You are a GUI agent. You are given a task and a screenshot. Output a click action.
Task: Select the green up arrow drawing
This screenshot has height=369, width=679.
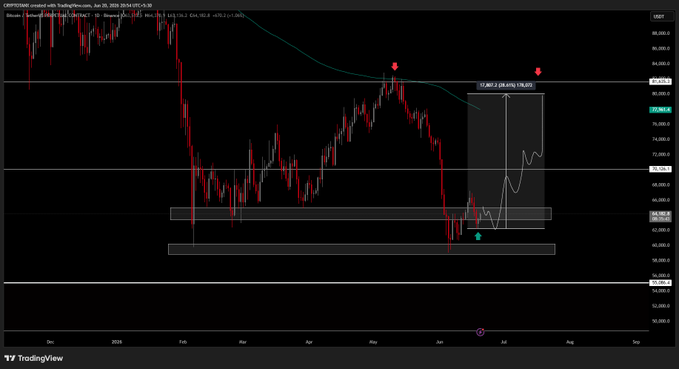[x=478, y=236]
